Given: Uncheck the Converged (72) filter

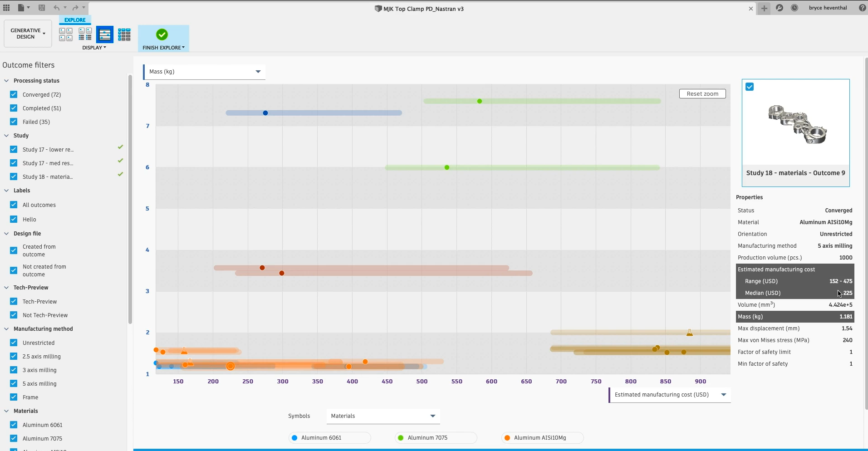Looking at the screenshot, I should pyautogui.click(x=14, y=94).
